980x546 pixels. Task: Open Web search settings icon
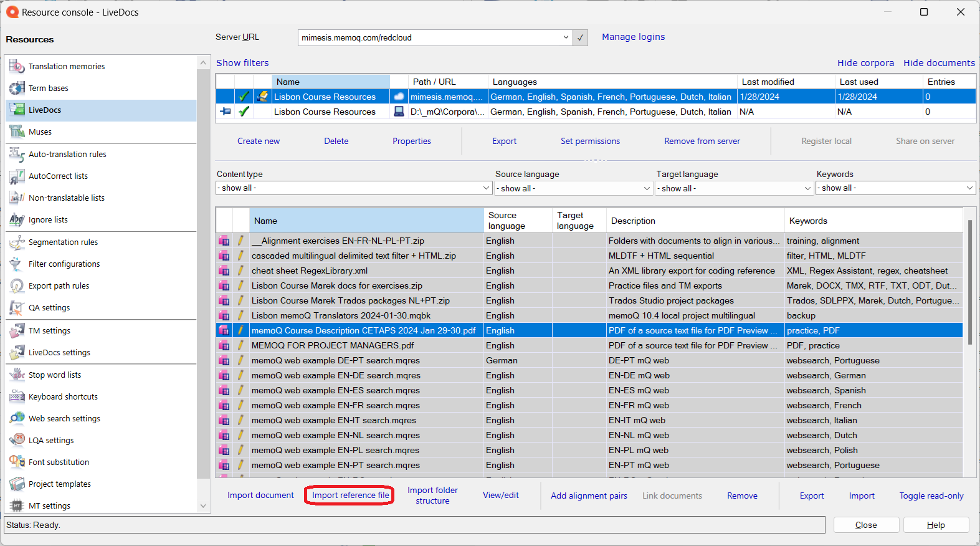click(x=17, y=418)
